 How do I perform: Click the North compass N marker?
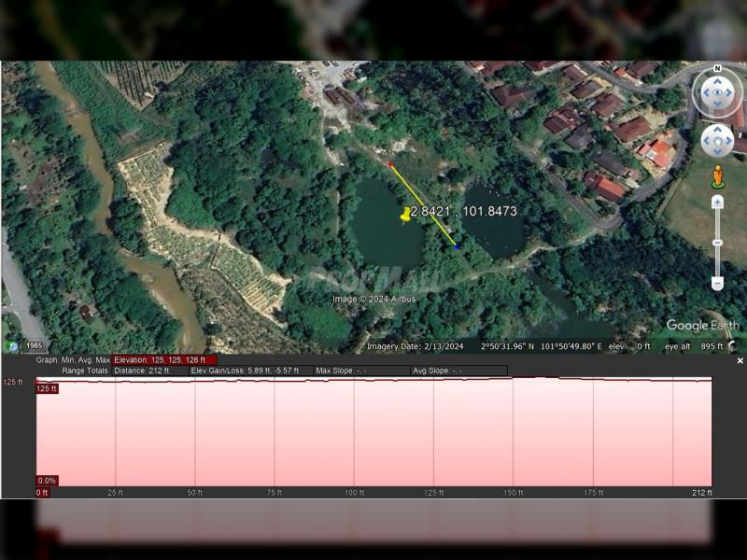(717, 69)
